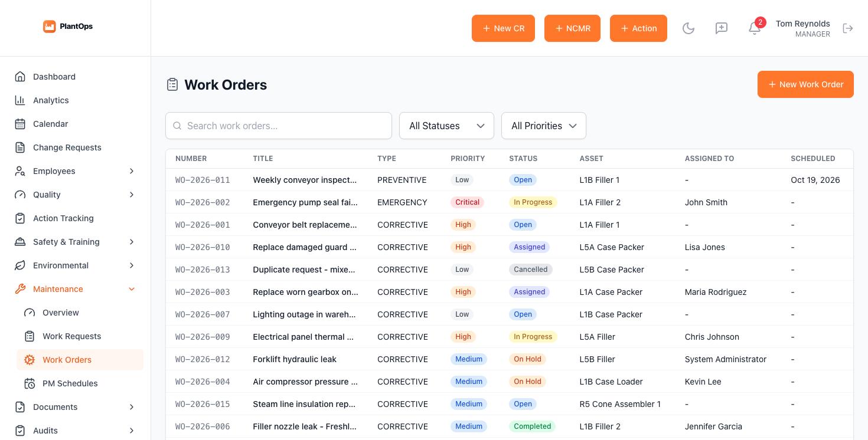Image resolution: width=868 pixels, height=440 pixels.
Task: Go to Dashboard in the sidebar
Action: coord(76,77)
